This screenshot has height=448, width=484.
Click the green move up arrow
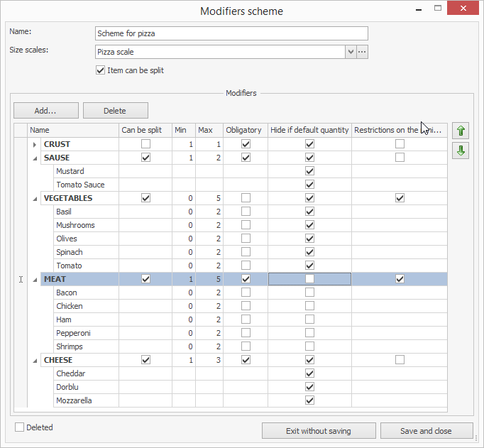point(461,131)
